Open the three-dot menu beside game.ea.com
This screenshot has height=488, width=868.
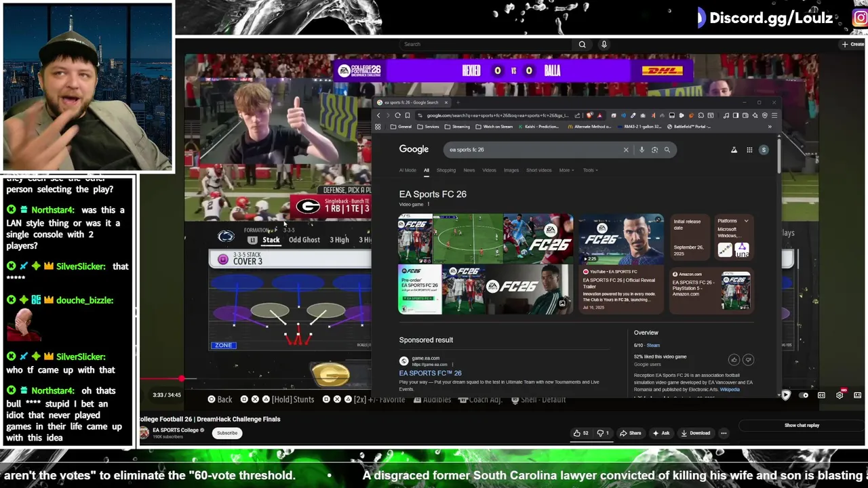pyautogui.click(x=452, y=365)
